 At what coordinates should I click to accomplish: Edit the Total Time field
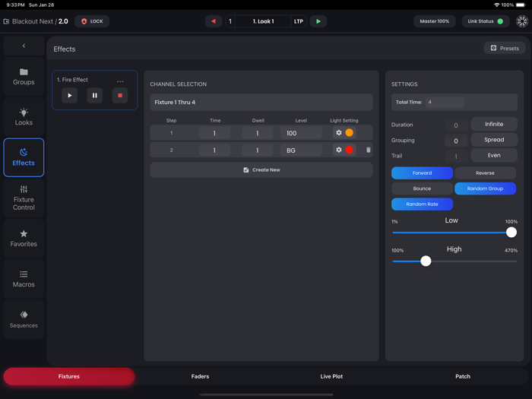tap(445, 102)
